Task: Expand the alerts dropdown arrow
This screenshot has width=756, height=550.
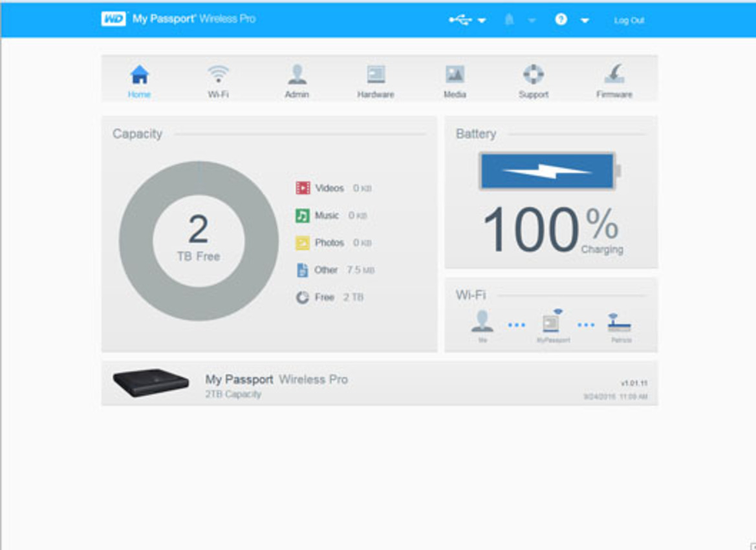Action: click(532, 21)
